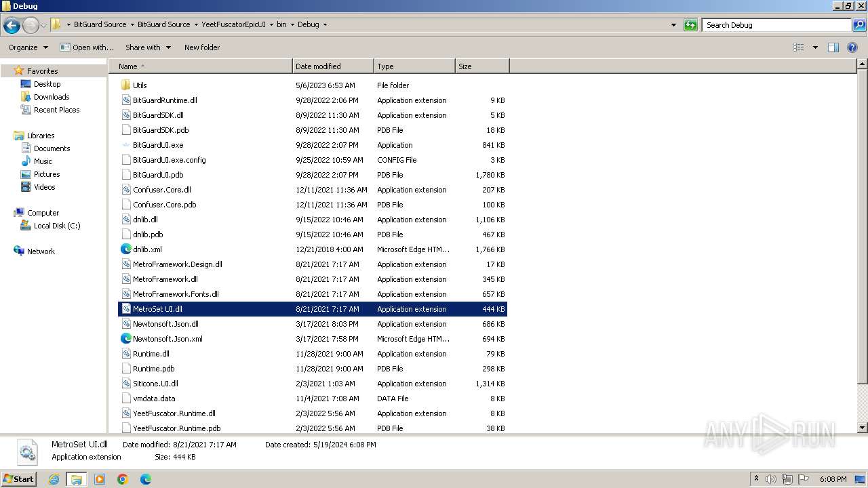Select Runtime.pdb file
The image size is (868, 488).
[153, 369]
